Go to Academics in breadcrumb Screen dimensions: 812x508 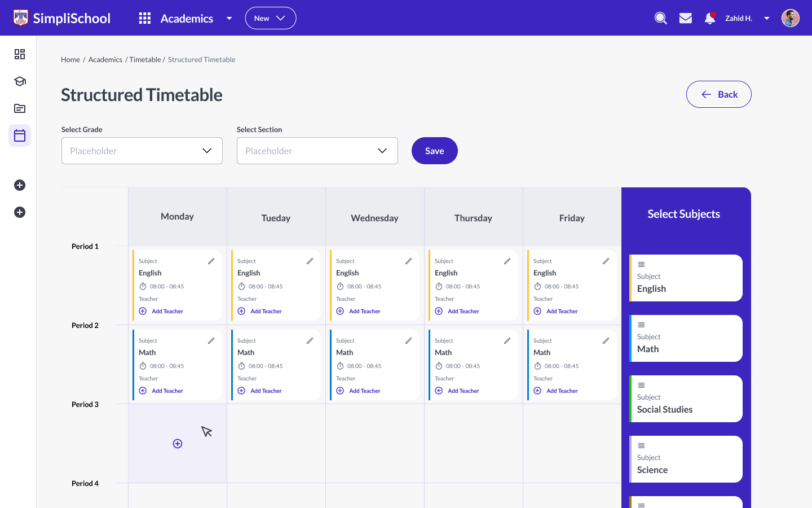[x=105, y=59]
